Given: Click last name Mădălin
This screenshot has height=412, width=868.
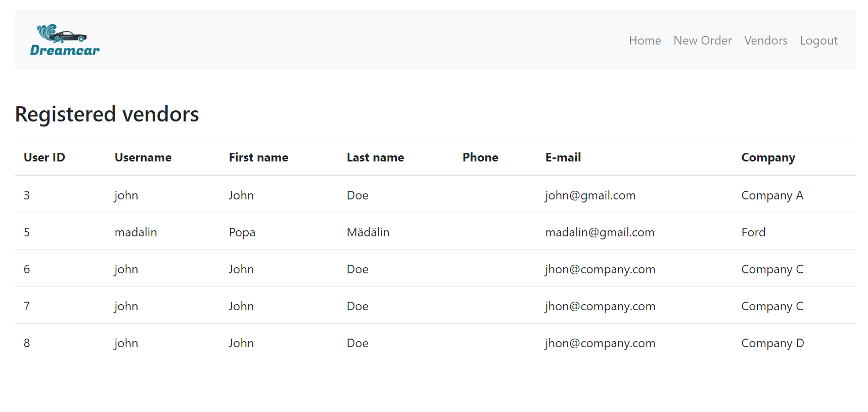Looking at the screenshot, I should [368, 232].
